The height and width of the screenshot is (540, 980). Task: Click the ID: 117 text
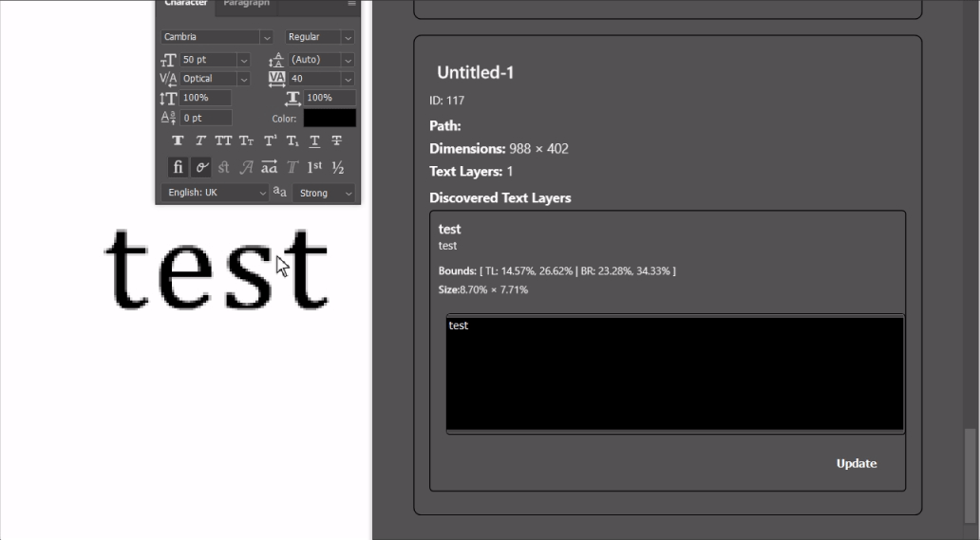447,101
